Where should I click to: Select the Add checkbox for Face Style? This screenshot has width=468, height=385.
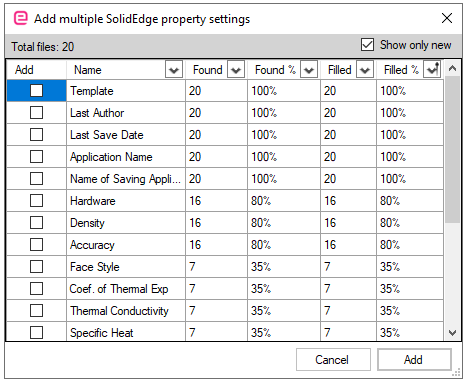36,267
